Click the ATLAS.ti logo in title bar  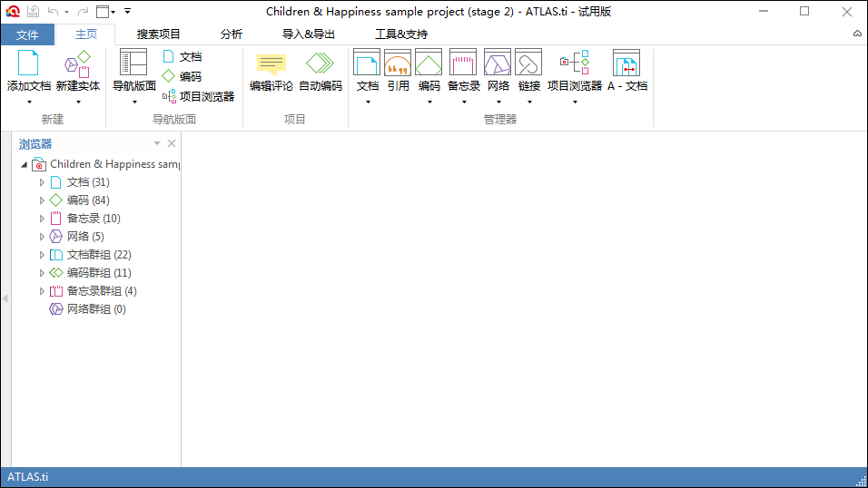(x=13, y=11)
